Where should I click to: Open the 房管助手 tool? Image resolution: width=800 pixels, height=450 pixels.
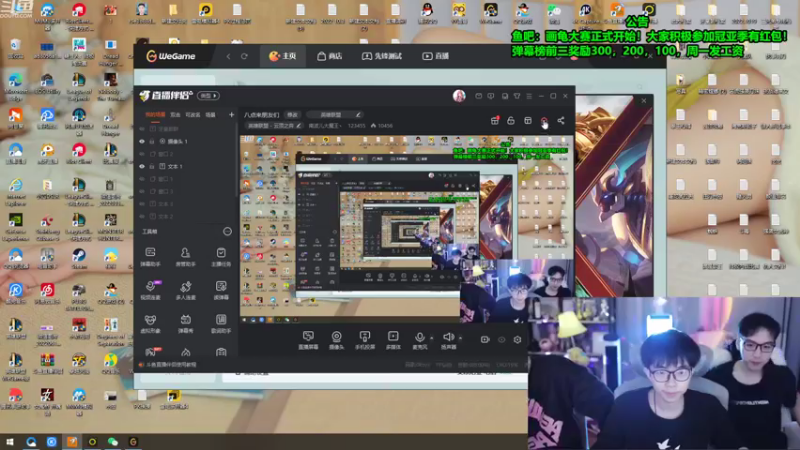[186, 256]
